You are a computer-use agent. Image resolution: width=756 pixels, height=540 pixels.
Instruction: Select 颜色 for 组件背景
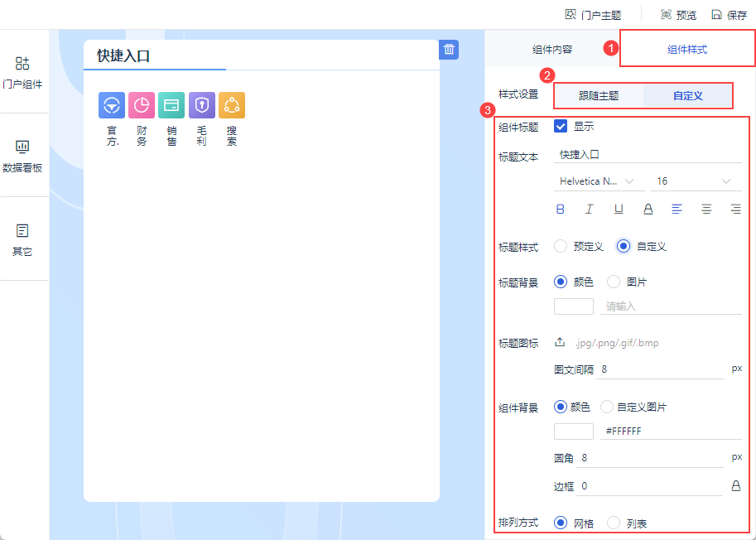pyautogui.click(x=561, y=407)
